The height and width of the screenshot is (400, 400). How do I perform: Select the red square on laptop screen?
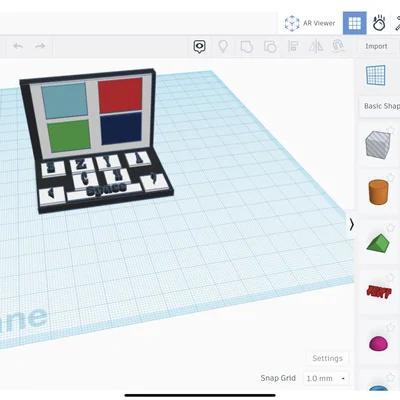(x=120, y=96)
